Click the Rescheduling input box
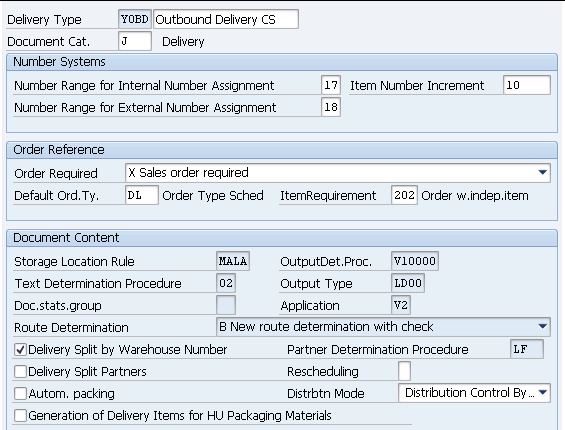 pos(405,371)
